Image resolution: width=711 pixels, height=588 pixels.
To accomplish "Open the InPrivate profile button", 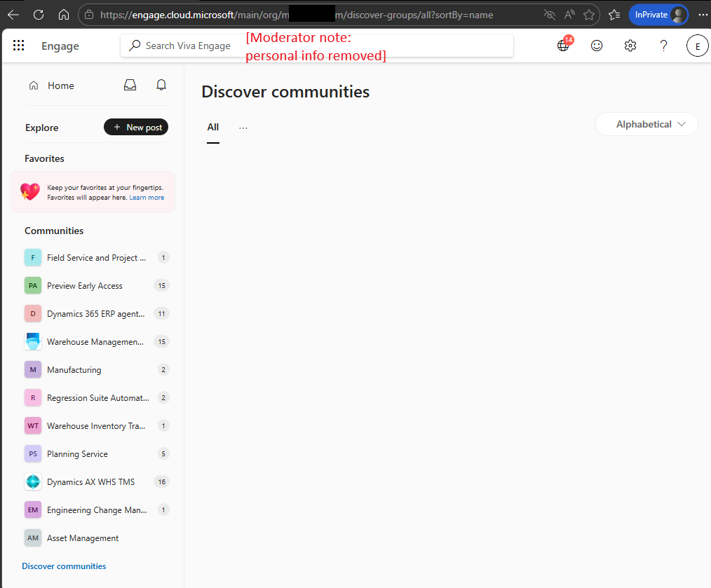I will 658,15.
